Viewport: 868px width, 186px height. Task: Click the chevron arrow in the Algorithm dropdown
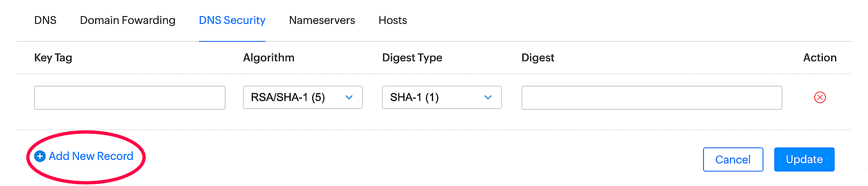pyautogui.click(x=349, y=97)
